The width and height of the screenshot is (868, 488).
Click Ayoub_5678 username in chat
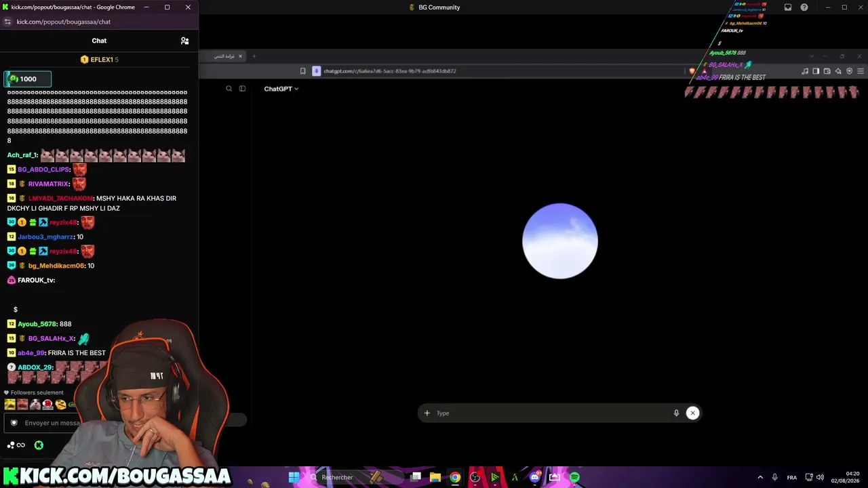pyautogui.click(x=37, y=324)
